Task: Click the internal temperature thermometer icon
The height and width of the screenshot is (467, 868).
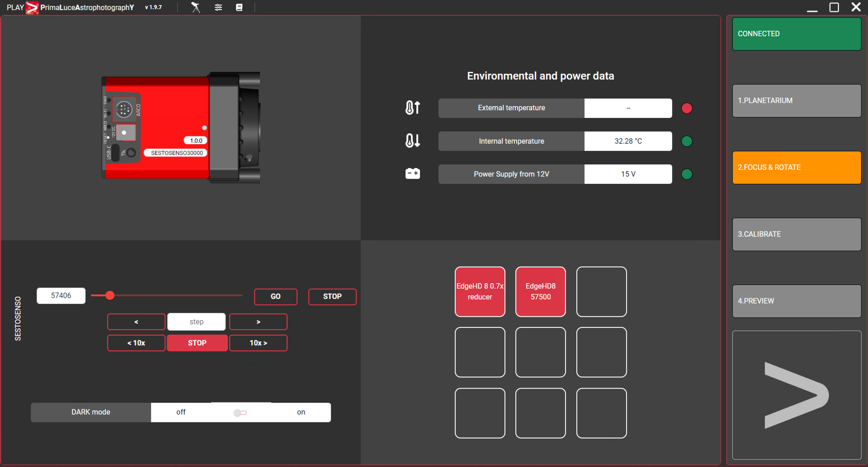Action: point(412,140)
